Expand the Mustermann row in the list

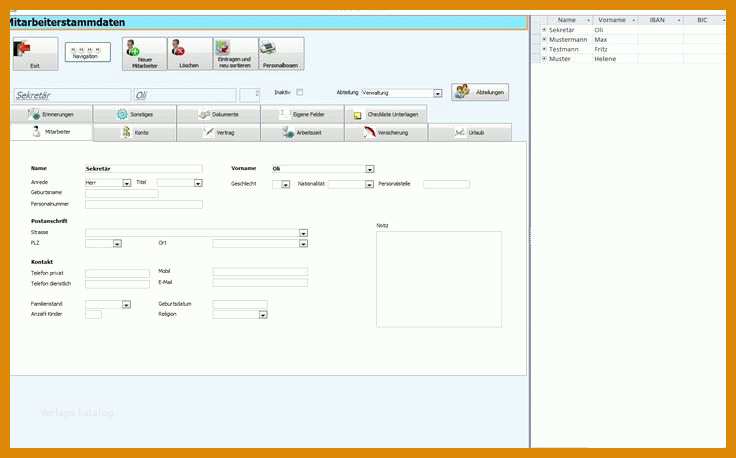(544, 39)
